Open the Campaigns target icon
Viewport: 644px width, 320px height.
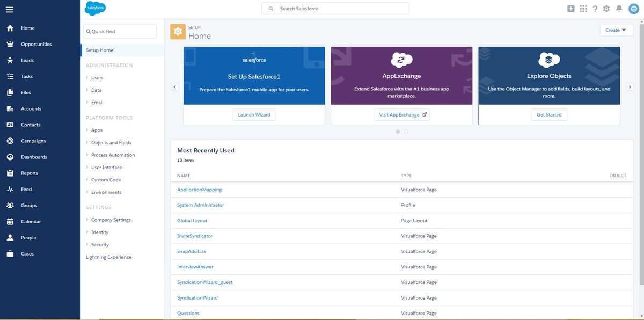[x=10, y=141]
